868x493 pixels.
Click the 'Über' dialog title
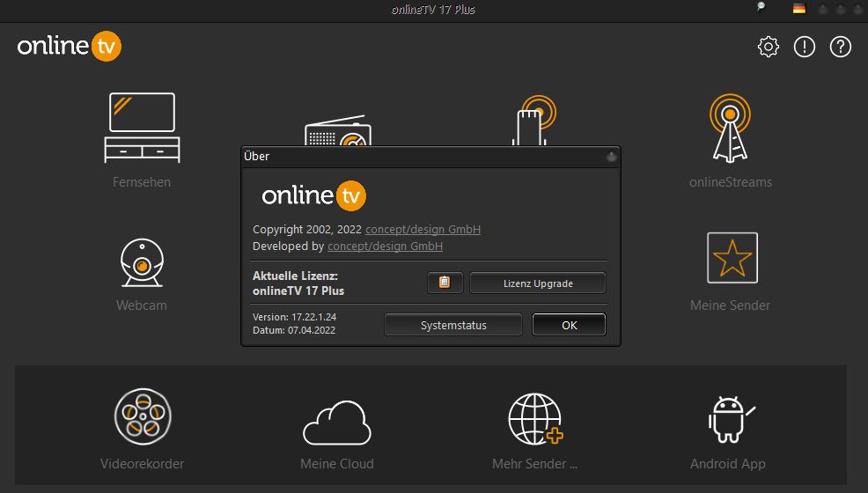tap(257, 156)
